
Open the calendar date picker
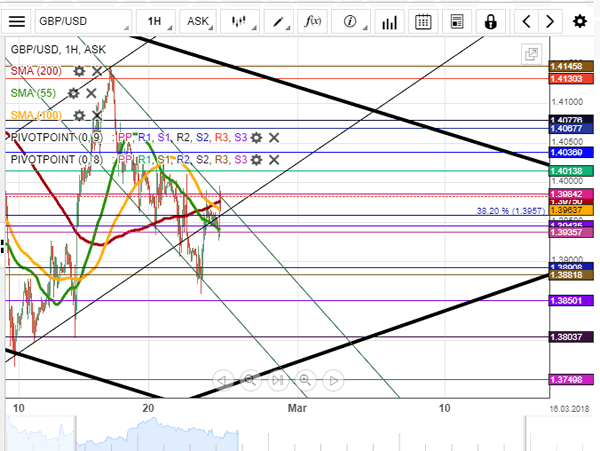(423, 20)
